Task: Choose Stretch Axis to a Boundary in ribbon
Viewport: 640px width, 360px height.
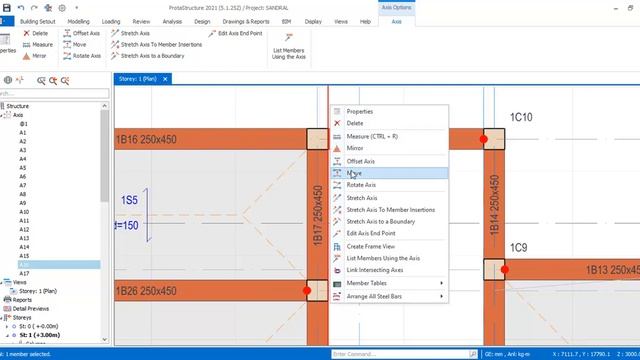Action: click(148, 56)
